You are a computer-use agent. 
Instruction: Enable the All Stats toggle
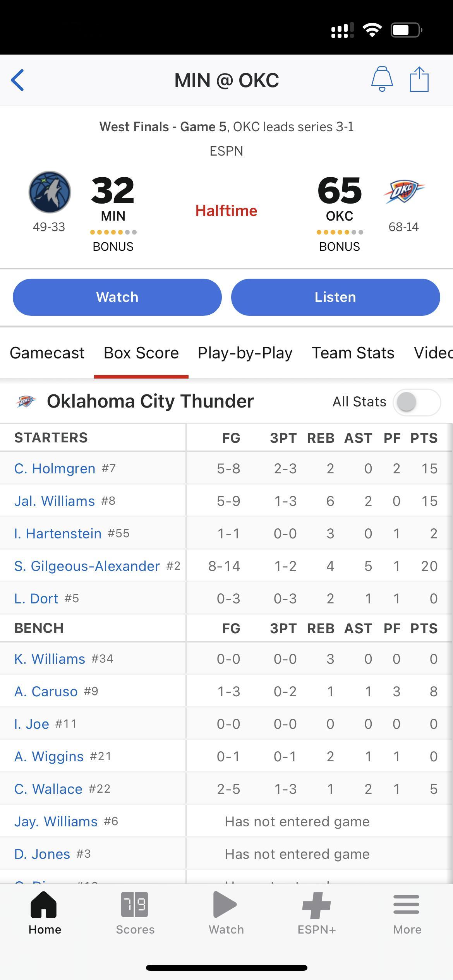coord(417,402)
